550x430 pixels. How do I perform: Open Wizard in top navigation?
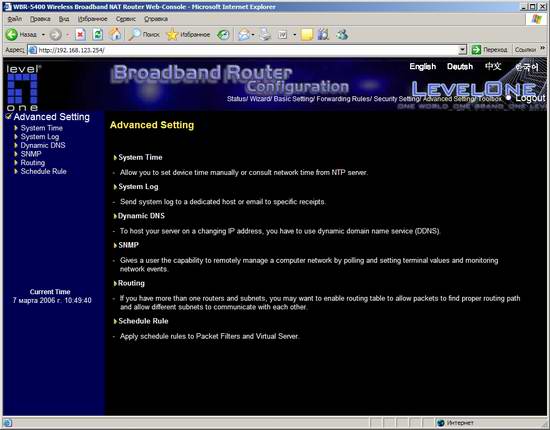(260, 99)
